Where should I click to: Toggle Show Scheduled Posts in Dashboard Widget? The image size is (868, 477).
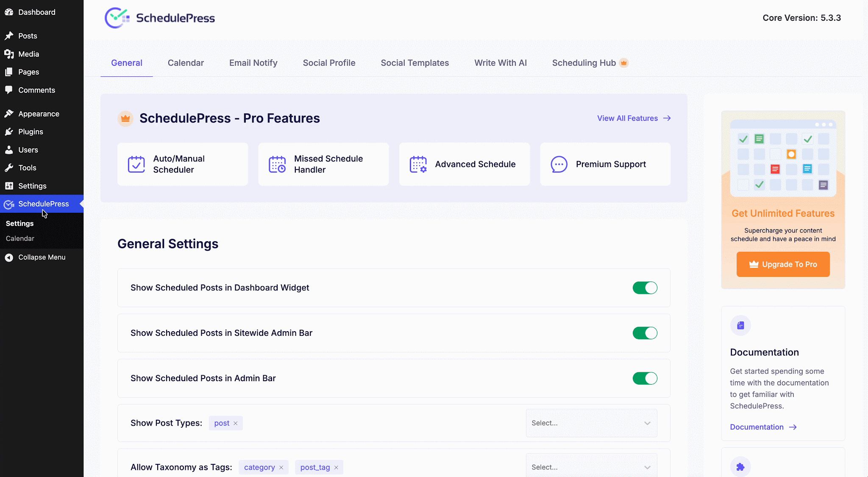click(645, 288)
